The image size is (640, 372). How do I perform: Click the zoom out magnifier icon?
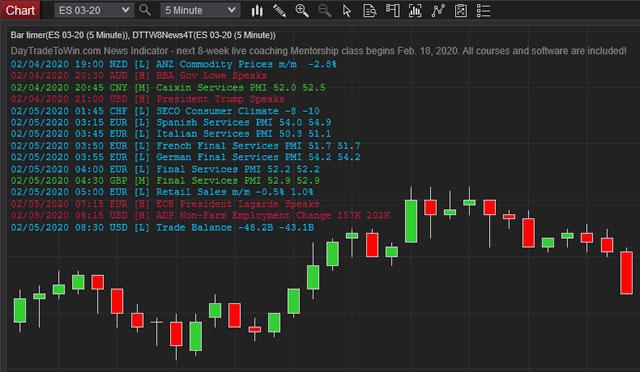pos(325,11)
